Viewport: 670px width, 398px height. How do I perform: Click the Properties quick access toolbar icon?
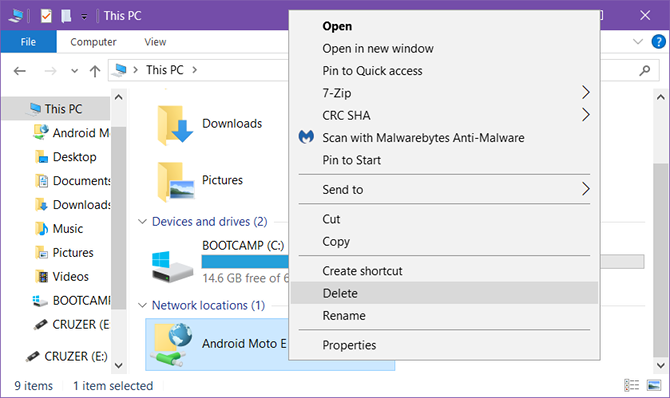(x=46, y=16)
